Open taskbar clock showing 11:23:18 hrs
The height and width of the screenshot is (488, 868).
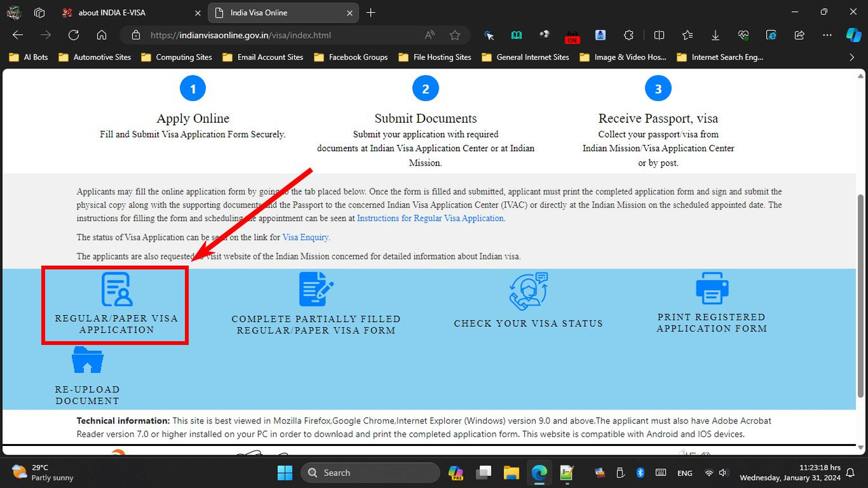click(x=791, y=472)
